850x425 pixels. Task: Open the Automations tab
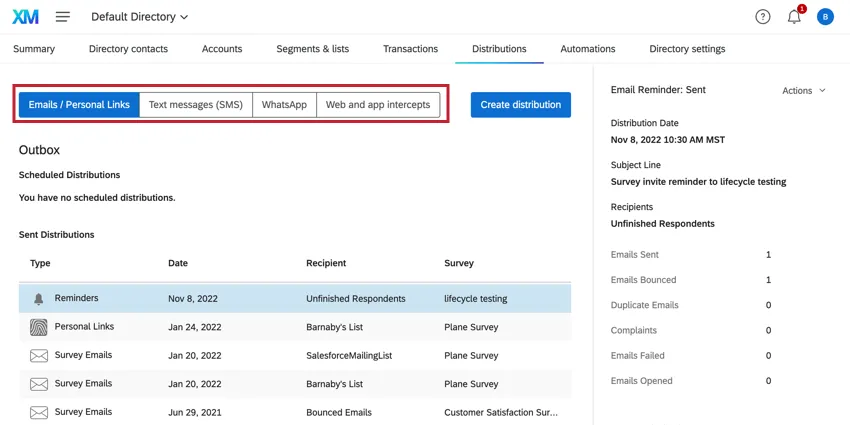click(587, 49)
